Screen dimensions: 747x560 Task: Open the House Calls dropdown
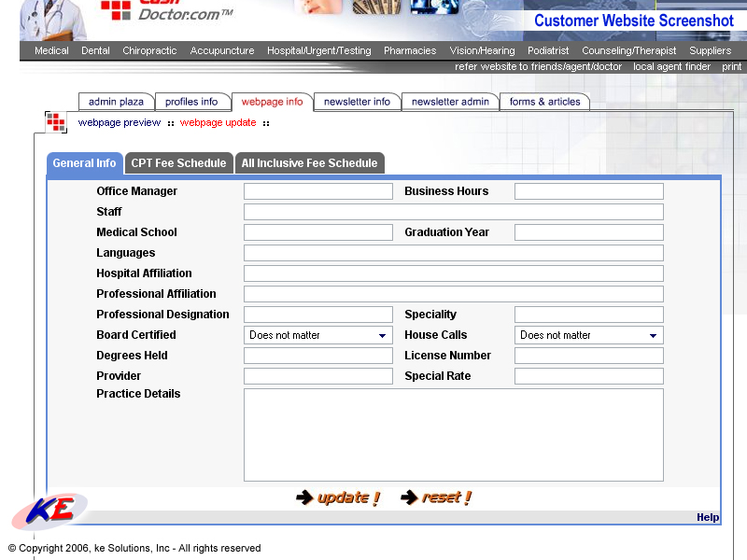(589, 335)
